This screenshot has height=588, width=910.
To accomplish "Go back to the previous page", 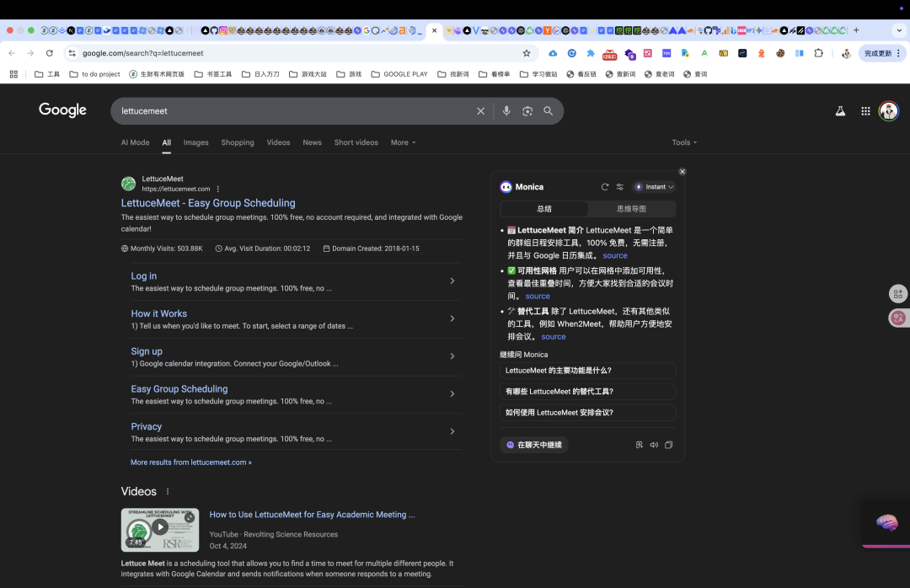I will coord(12,53).
